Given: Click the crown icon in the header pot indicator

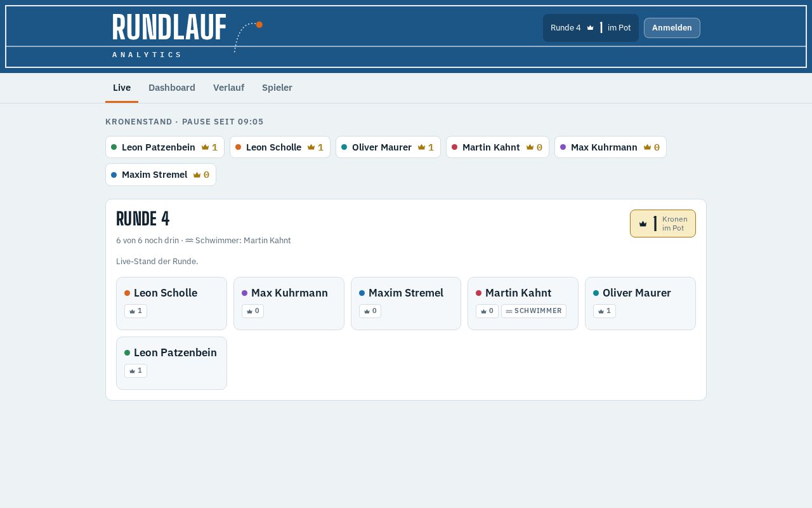Looking at the screenshot, I should coord(590,28).
